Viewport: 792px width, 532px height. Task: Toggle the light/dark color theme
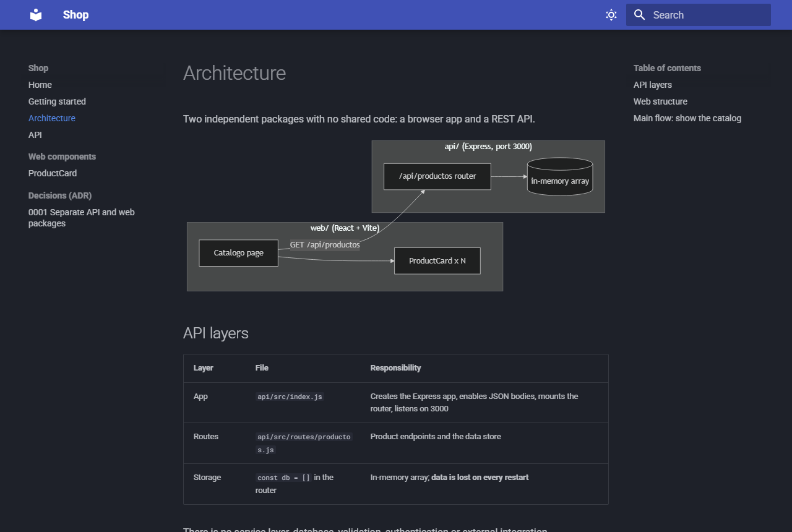tap(611, 15)
